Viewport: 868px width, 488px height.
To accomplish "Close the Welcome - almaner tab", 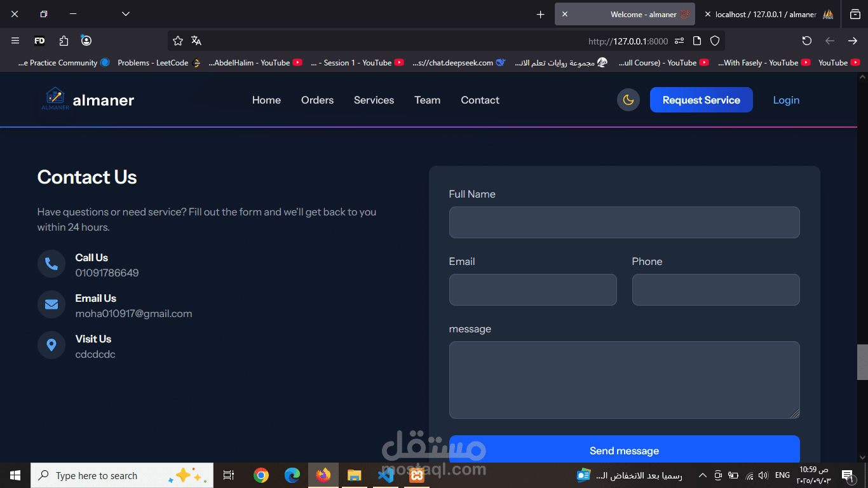I will click(565, 14).
